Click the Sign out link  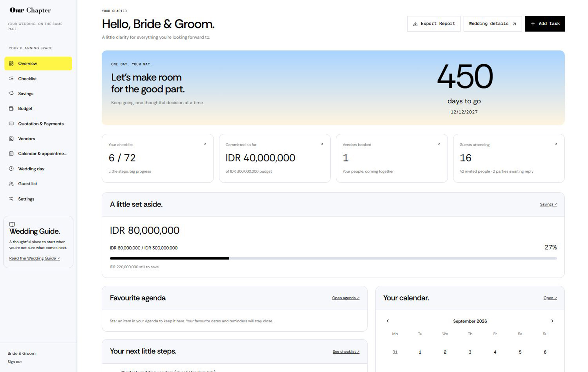[15, 362]
